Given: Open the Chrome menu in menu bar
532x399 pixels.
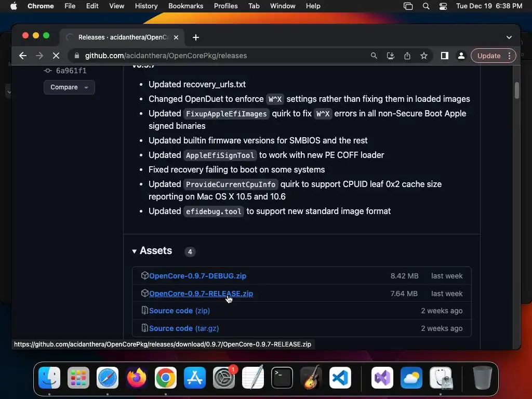Looking at the screenshot, I should point(41,6).
